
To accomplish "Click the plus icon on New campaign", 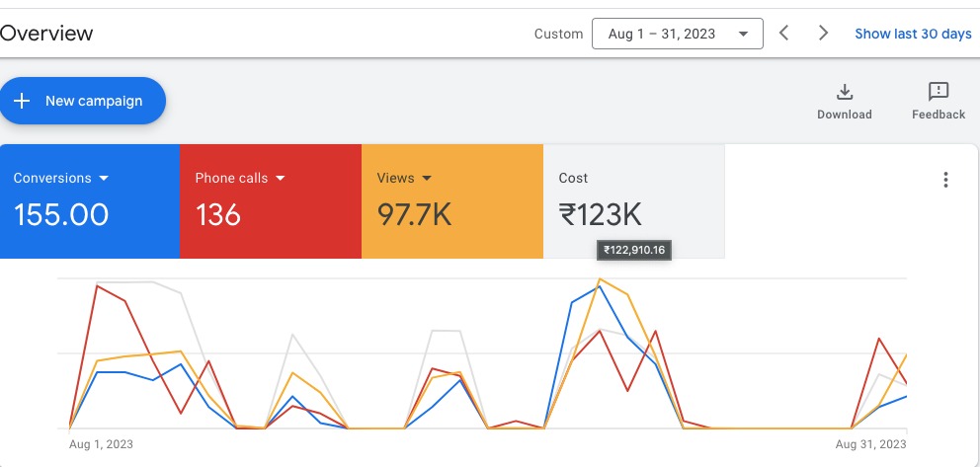I will tap(22, 101).
